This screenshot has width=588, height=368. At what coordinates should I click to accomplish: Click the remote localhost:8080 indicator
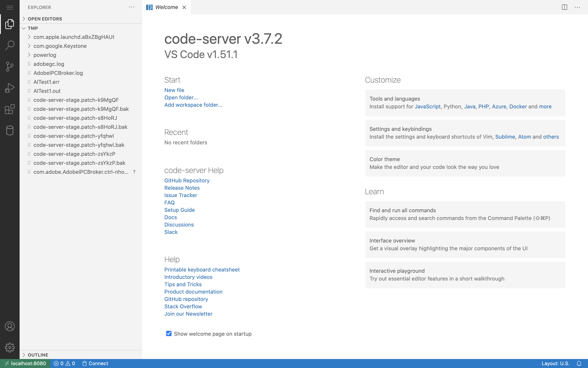pyautogui.click(x=25, y=363)
